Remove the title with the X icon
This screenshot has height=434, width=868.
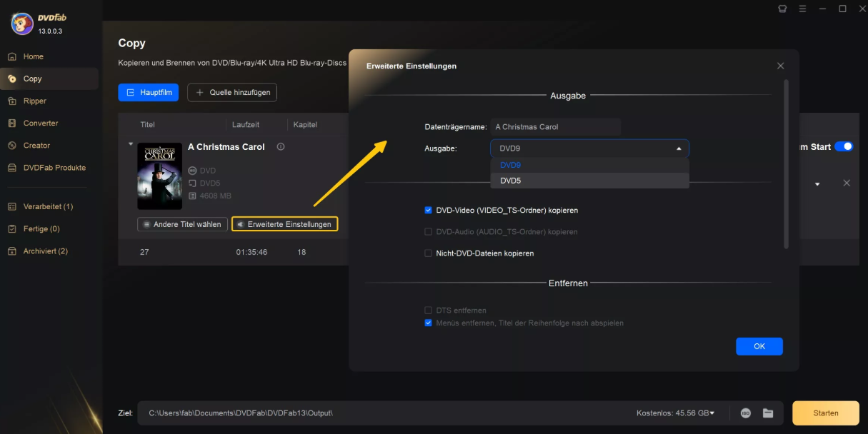[x=847, y=183]
